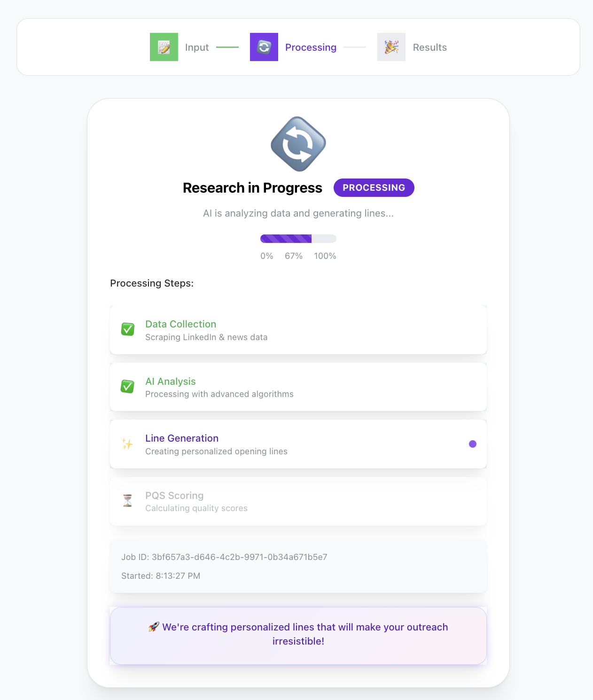The width and height of the screenshot is (593, 700).
Task: Click the hourglass icon beside PQS Scoring
Action: pos(127,501)
